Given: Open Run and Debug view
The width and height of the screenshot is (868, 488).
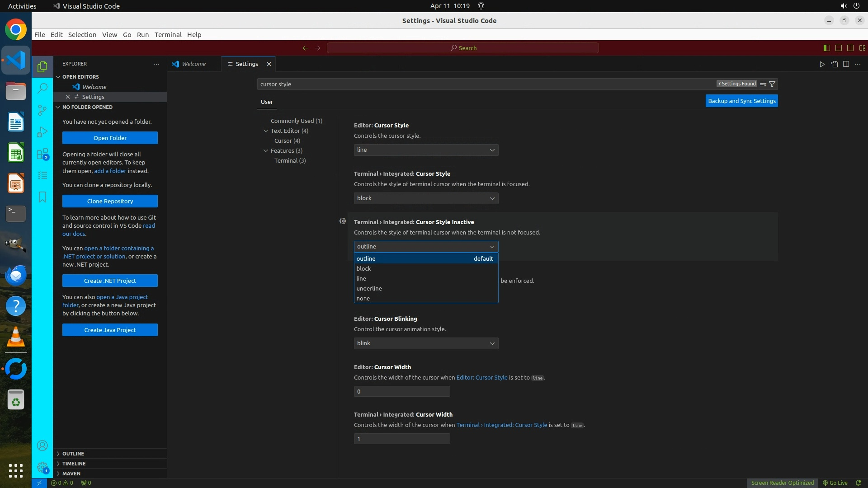Looking at the screenshot, I should (x=42, y=132).
